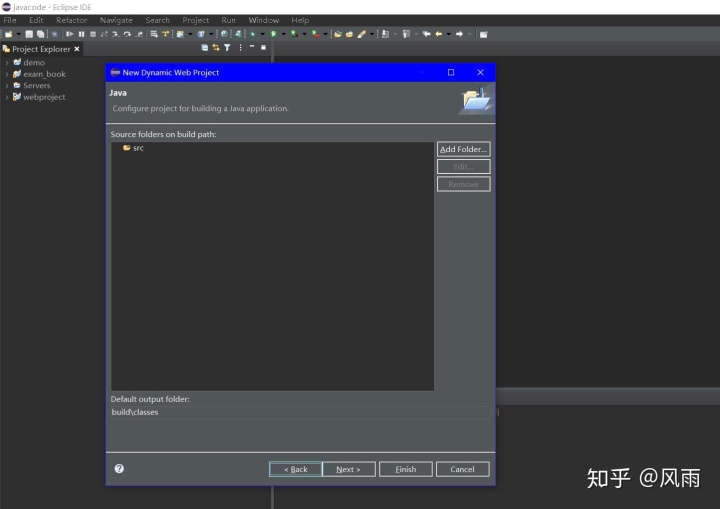Click the yellow Back navigation arrow

coord(439,34)
